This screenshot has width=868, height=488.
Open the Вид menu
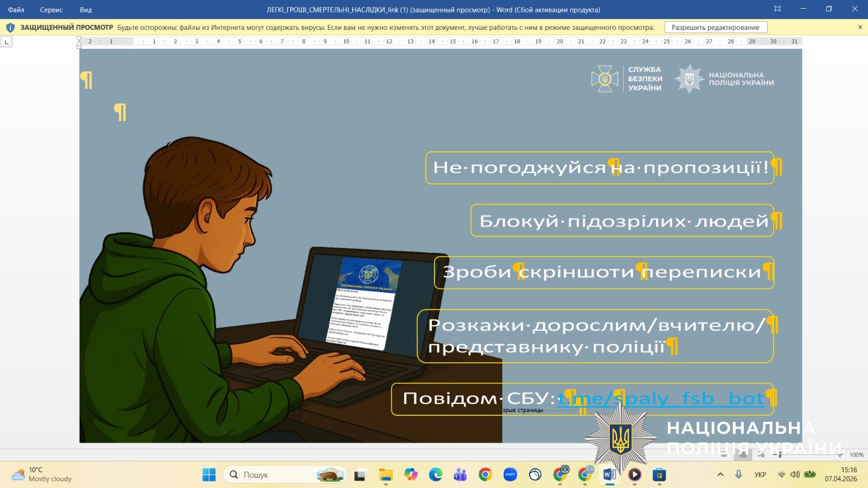point(86,10)
